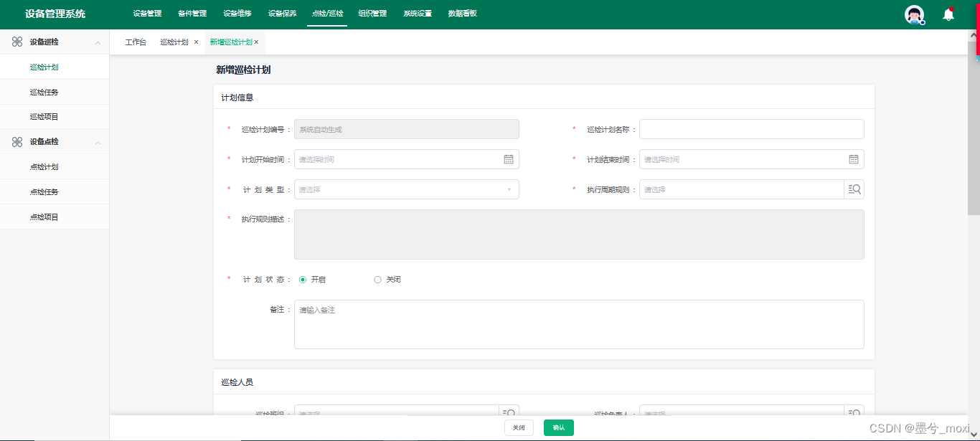The height and width of the screenshot is (441, 980).
Task: Click the 计划信息 section header
Action: 237,98
